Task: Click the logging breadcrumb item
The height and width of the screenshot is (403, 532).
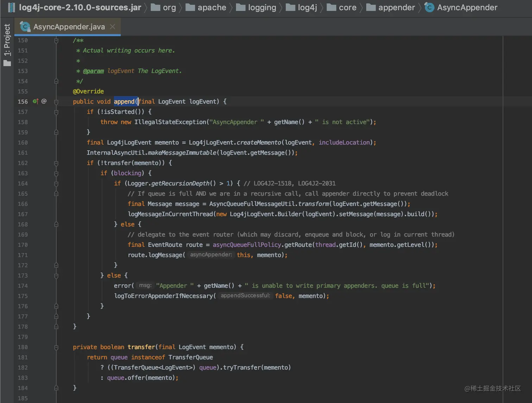Action: (262, 7)
